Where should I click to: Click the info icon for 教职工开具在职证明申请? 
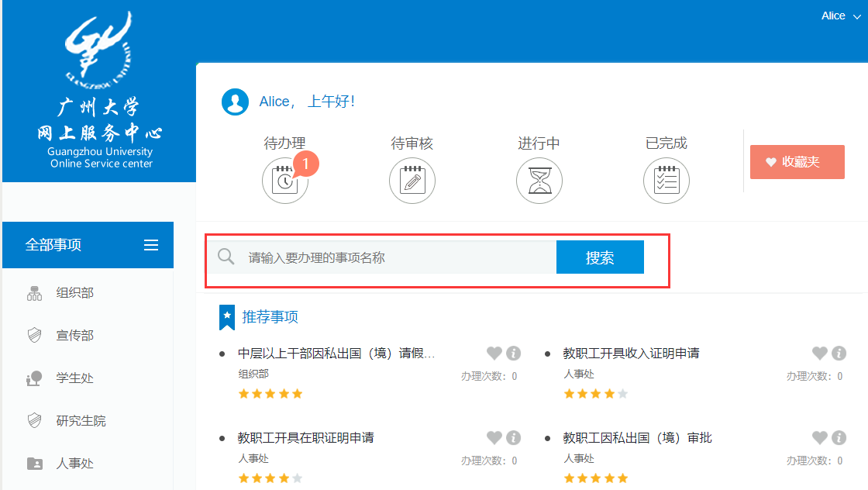click(x=513, y=438)
